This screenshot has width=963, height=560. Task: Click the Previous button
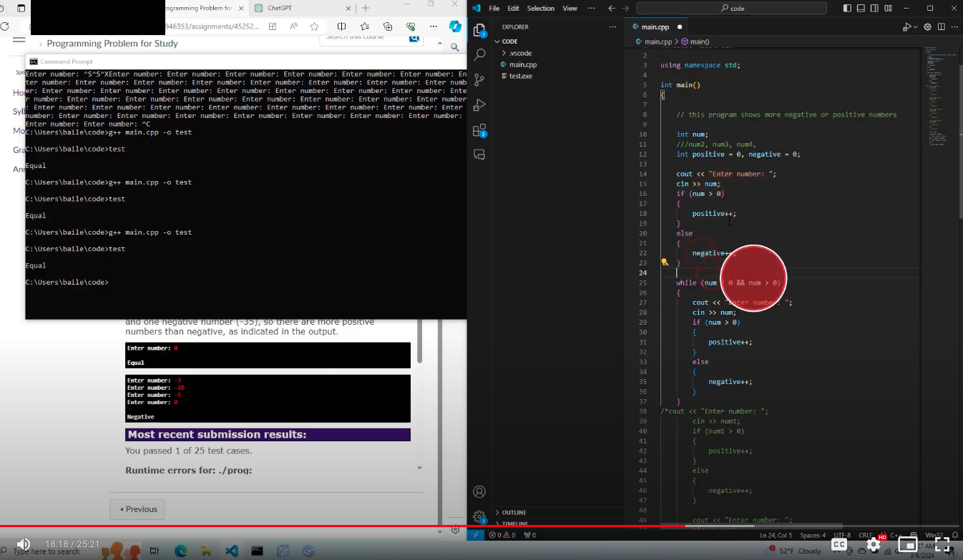tap(137, 509)
